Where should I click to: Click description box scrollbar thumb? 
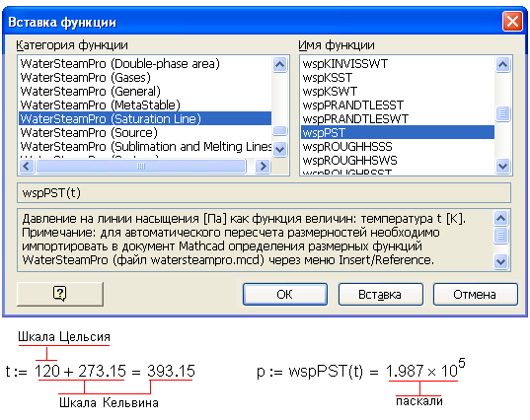[501, 236]
